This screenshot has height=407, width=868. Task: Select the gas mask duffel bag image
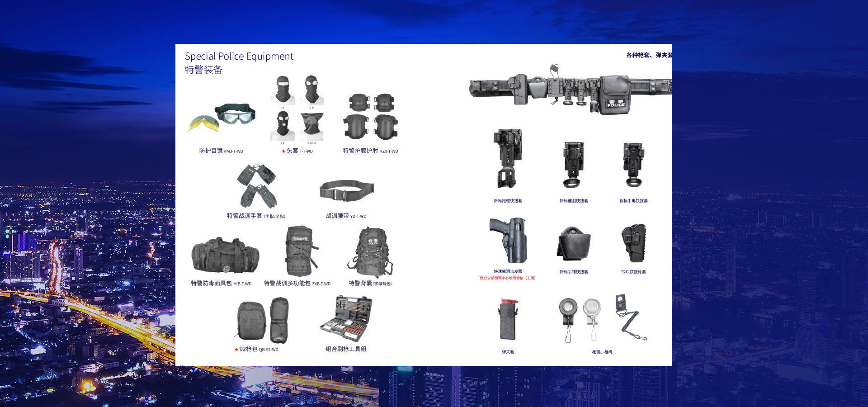[225, 256]
